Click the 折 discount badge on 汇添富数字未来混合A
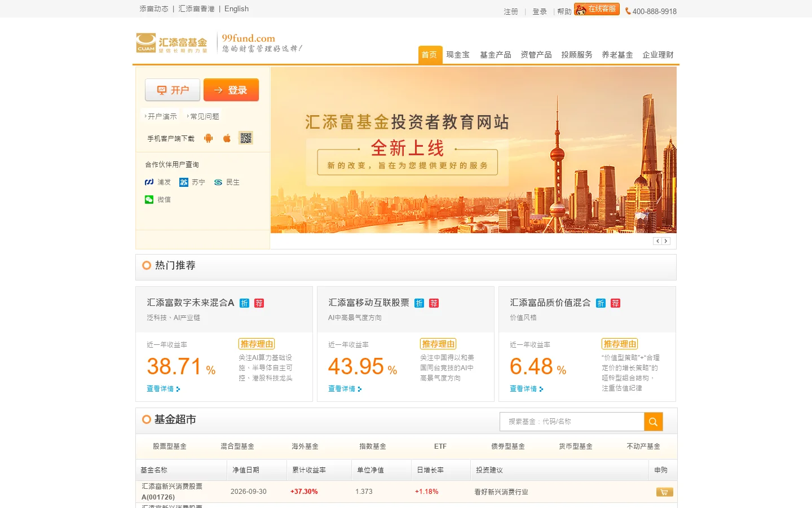 (x=244, y=303)
